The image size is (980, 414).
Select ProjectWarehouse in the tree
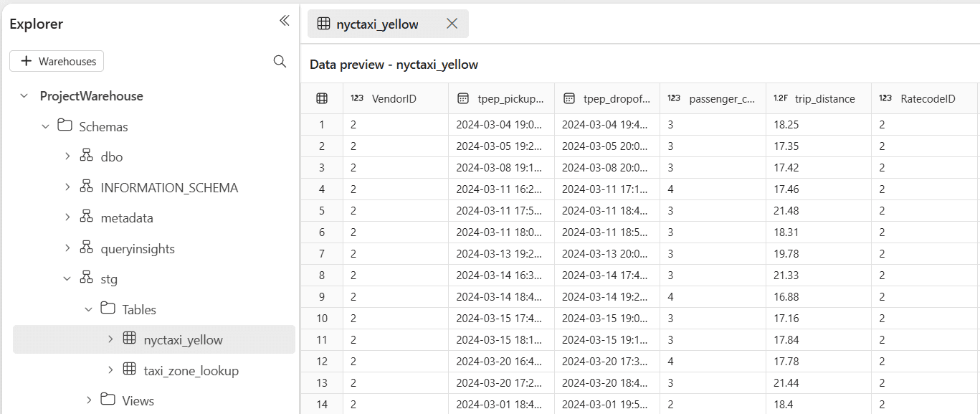tap(92, 96)
